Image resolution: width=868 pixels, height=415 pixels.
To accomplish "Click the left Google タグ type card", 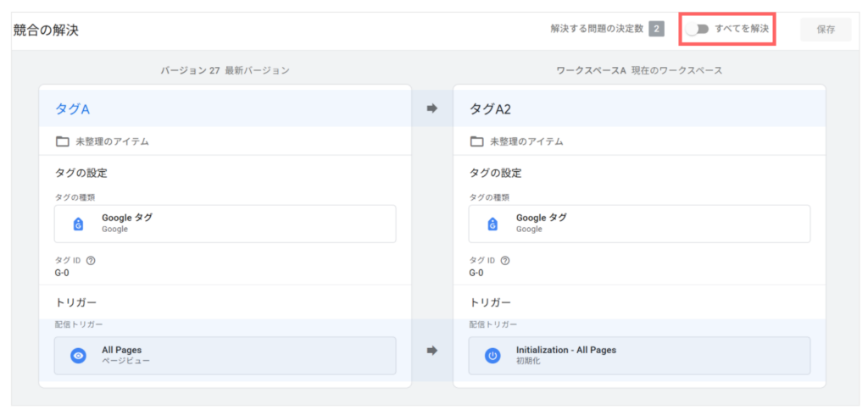I will (225, 224).
